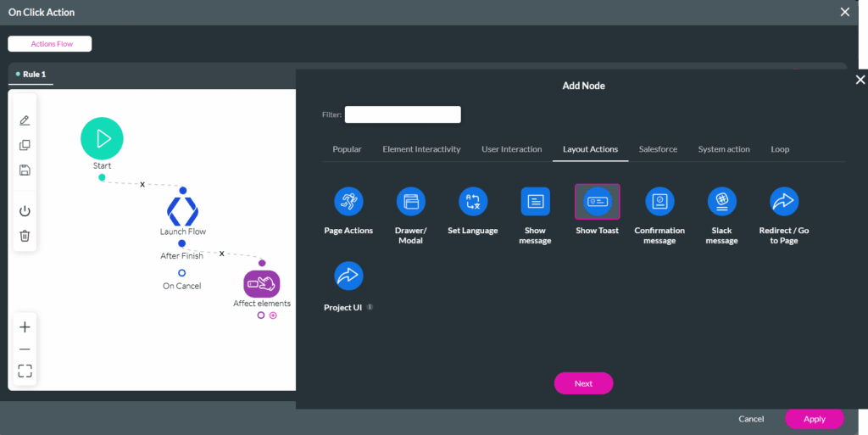Select the Slack message node icon

pos(722,202)
